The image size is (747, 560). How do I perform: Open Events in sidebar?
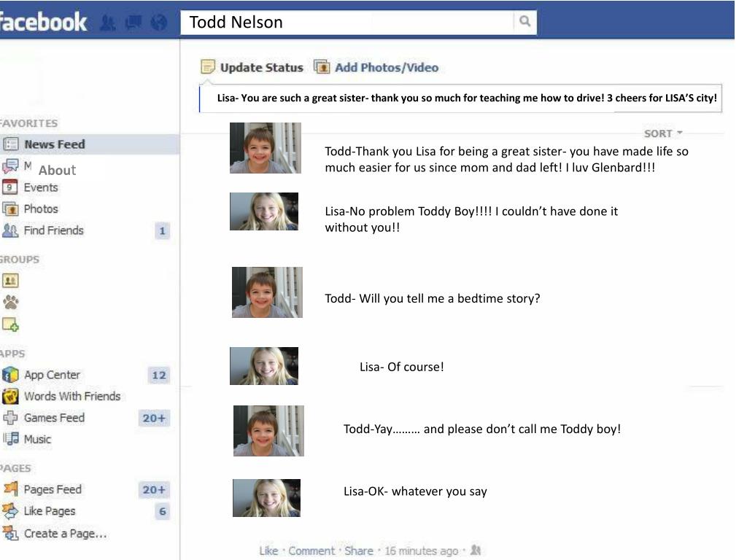pos(41,187)
